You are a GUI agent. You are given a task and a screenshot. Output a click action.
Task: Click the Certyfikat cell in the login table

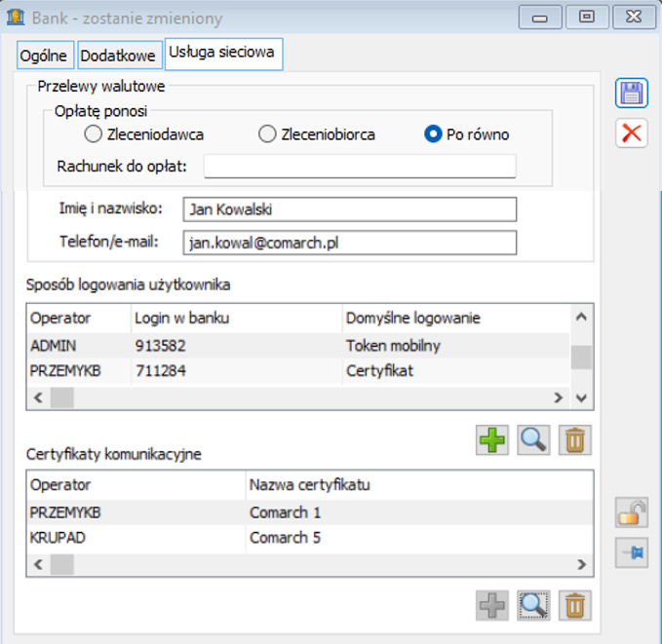(x=379, y=371)
